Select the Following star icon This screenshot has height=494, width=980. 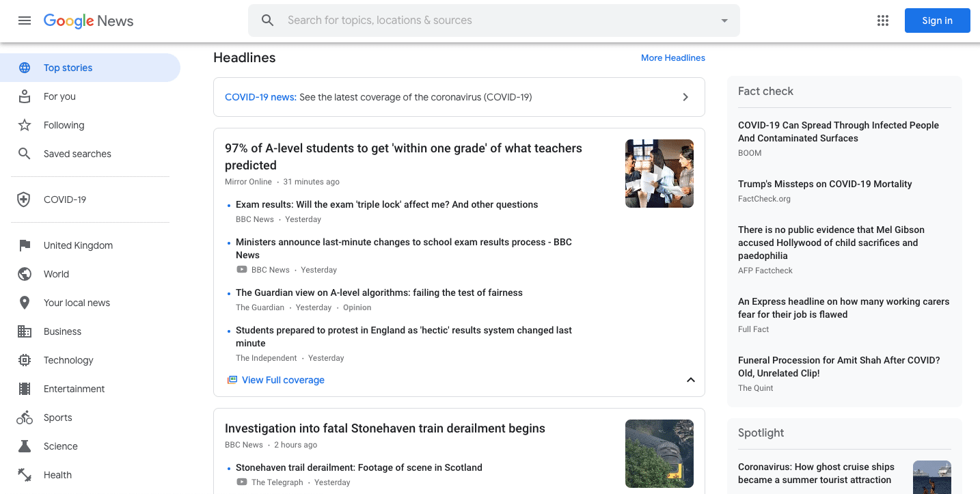(x=25, y=125)
